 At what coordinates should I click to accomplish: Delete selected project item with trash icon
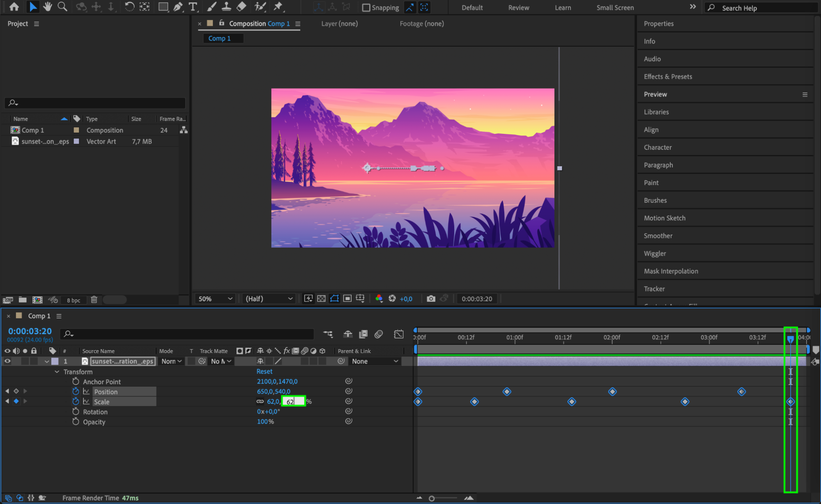pyautogui.click(x=94, y=300)
